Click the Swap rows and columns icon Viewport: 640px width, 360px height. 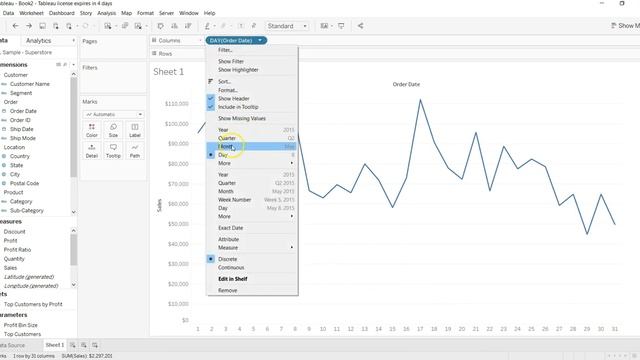(160, 26)
